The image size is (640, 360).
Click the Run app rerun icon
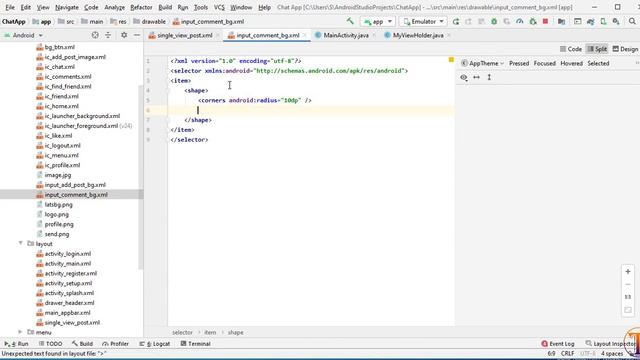click(x=456, y=22)
